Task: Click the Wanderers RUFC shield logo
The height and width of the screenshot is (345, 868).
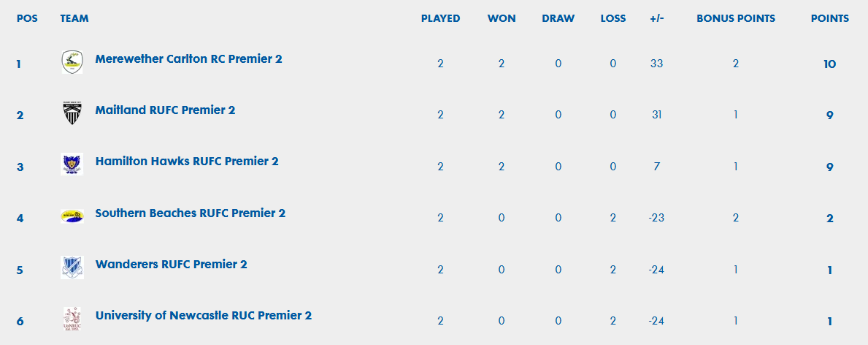Action: pyautogui.click(x=72, y=268)
